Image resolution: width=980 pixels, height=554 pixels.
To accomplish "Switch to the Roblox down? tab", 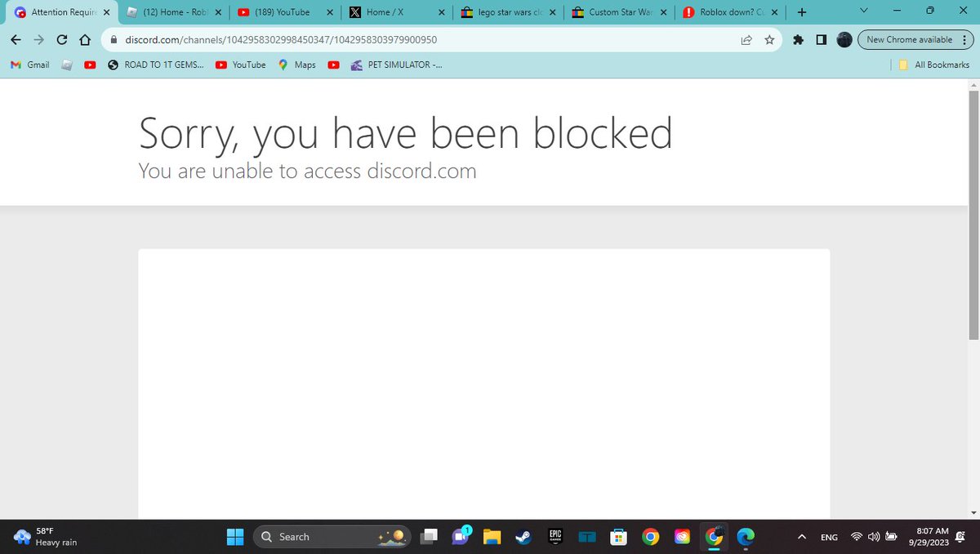I will [x=729, y=12].
